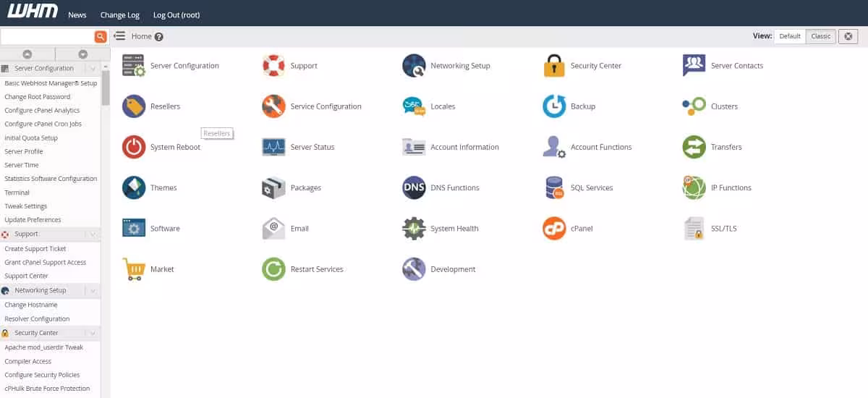Image resolution: width=868 pixels, height=398 pixels.
Task: Click the Market shopping cart icon
Action: coord(134,269)
